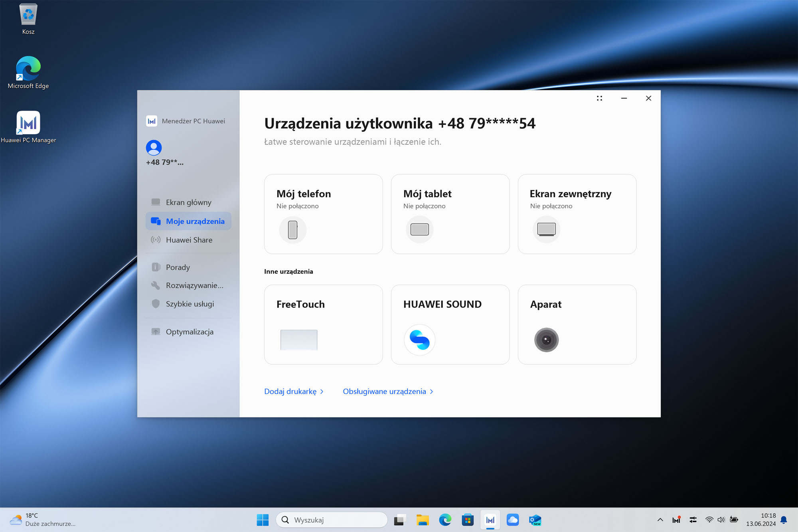This screenshot has width=798, height=532.
Task: Click the tablet icon in Mój tablet card
Action: (420, 229)
